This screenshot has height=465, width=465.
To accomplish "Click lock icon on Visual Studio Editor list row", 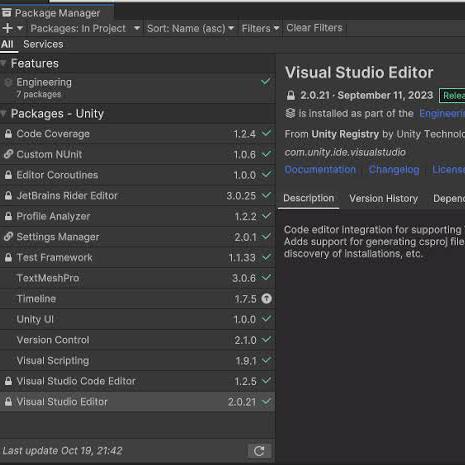I will click(8, 402).
